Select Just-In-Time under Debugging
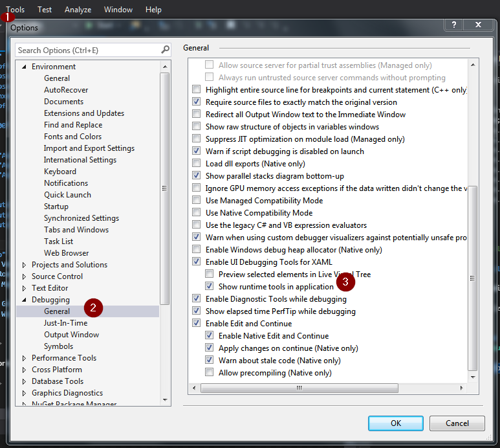500x448 pixels. click(66, 323)
